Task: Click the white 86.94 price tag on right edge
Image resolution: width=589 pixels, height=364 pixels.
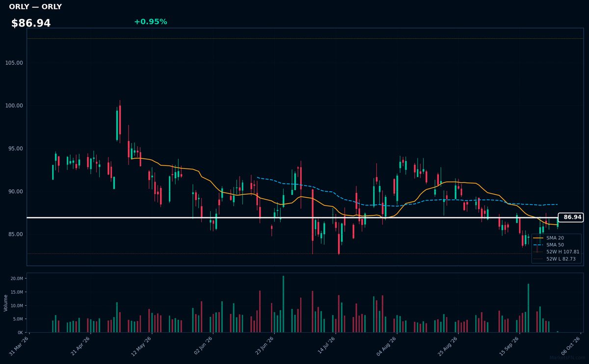Action: click(571, 217)
